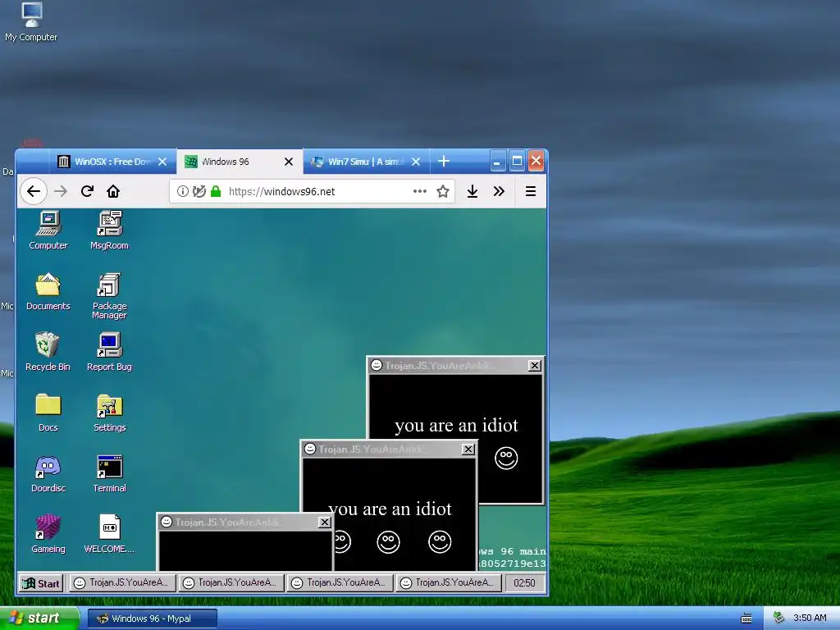Open the downloads arrow icon
Image resolution: width=840 pixels, height=630 pixels.
(x=472, y=191)
